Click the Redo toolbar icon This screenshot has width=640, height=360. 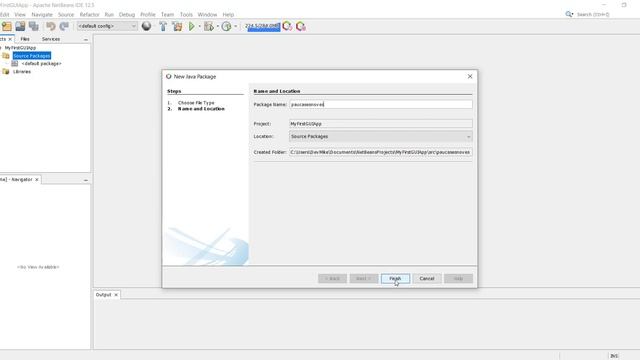point(64,26)
